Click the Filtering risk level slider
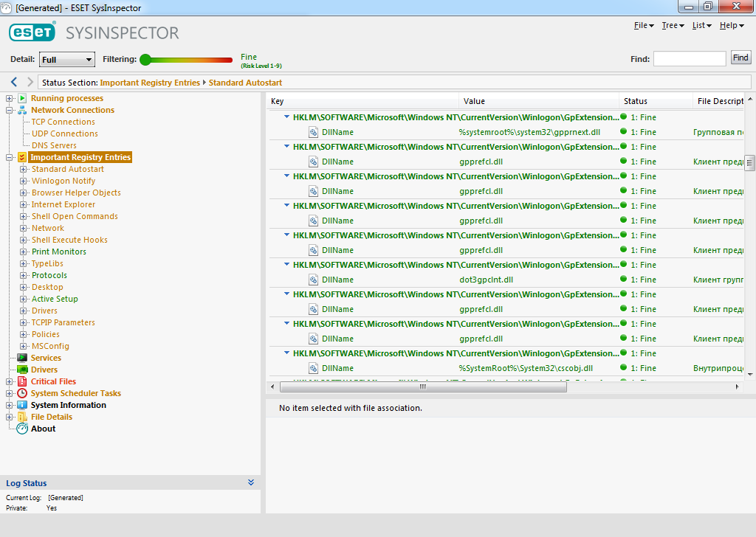 point(145,60)
